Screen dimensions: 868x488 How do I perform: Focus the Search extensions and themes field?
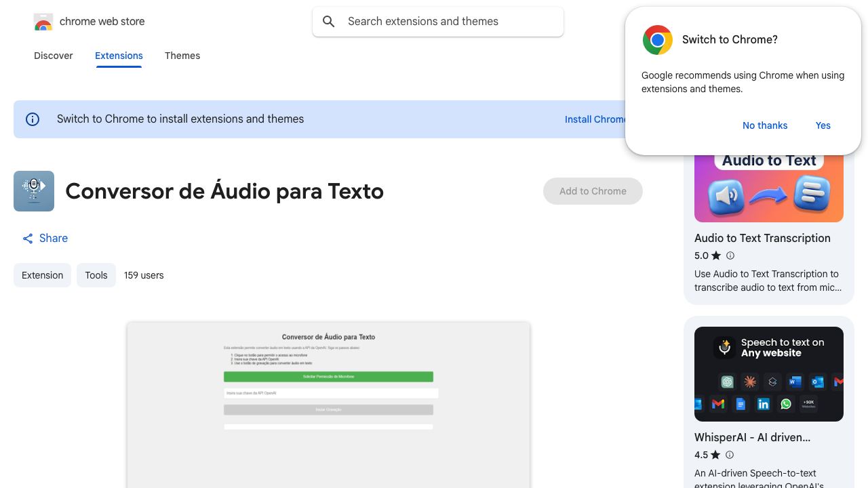pos(438,22)
